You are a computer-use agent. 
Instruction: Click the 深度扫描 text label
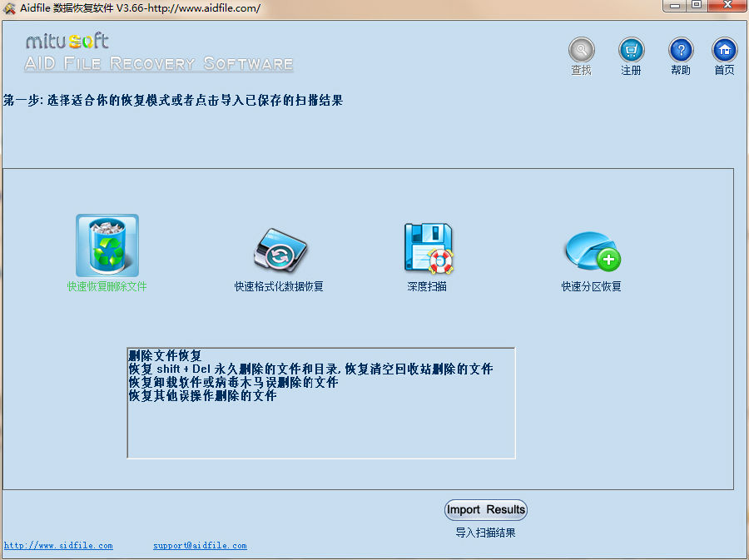pos(427,287)
